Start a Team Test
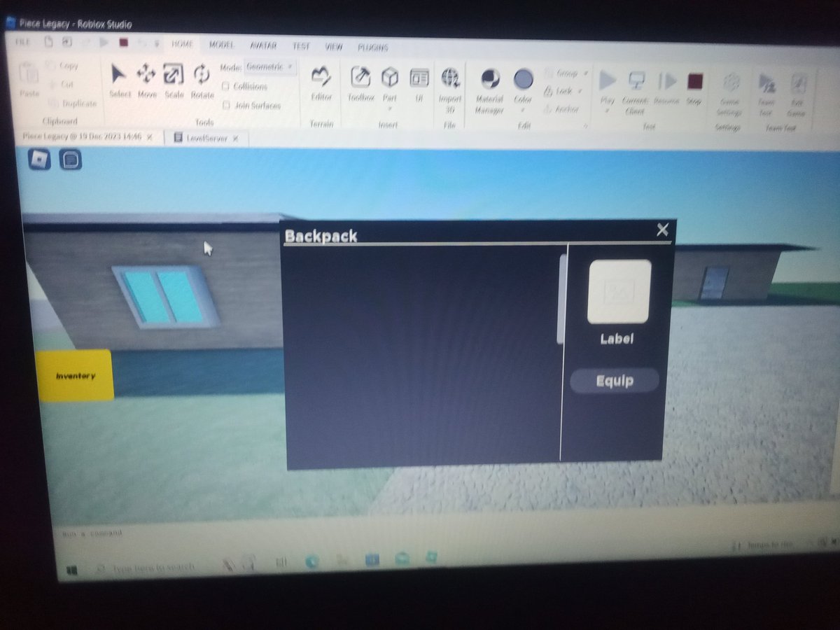 (x=767, y=94)
